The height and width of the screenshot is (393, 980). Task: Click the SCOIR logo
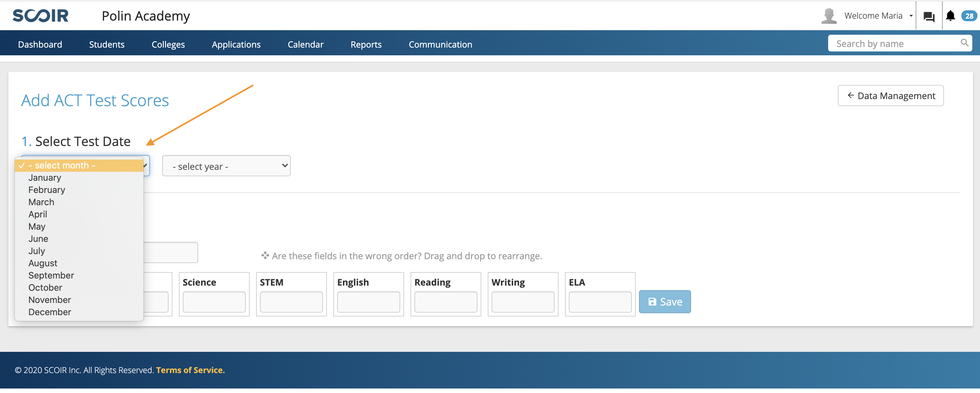[40, 16]
